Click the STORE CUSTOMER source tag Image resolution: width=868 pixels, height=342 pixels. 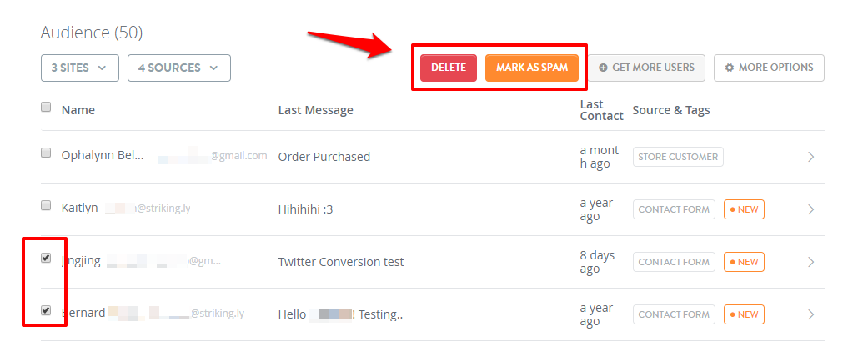tap(678, 157)
